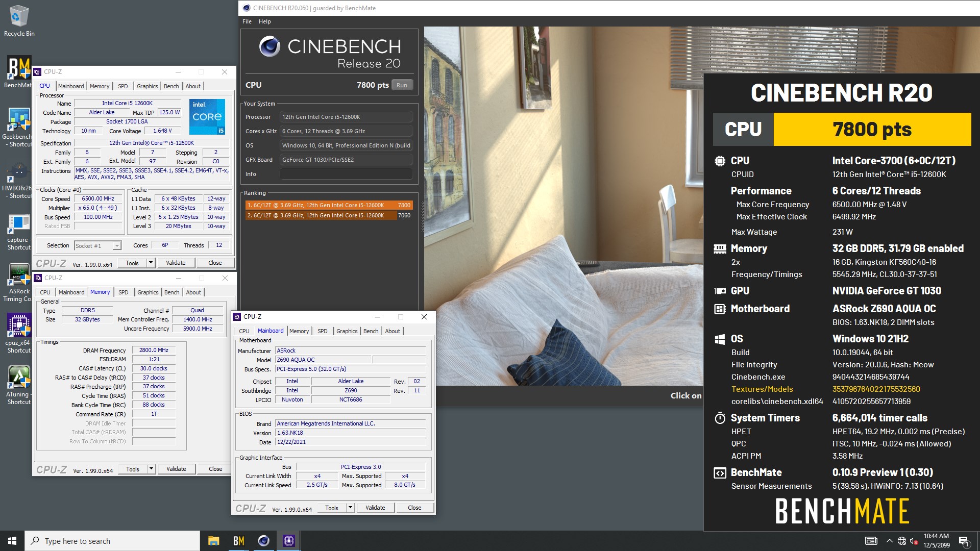Click Tools button in Memory CPU-Z window

click(x=133, y=469)
